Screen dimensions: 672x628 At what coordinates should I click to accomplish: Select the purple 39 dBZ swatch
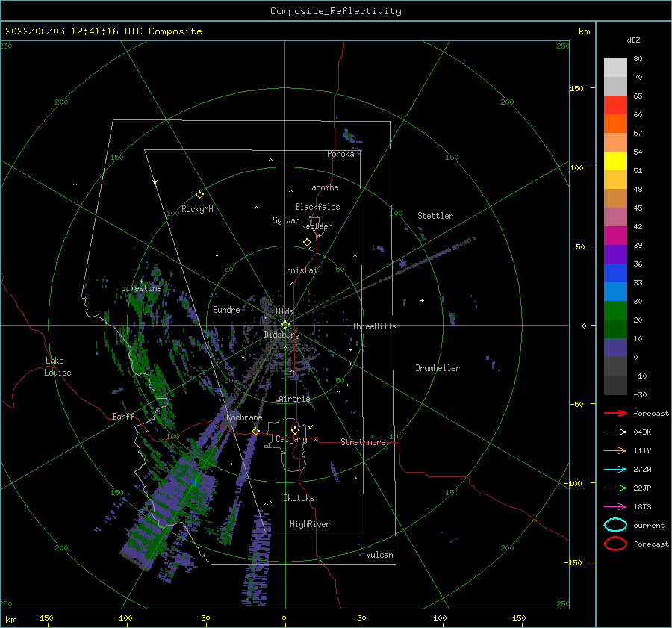tap(615, 255)
